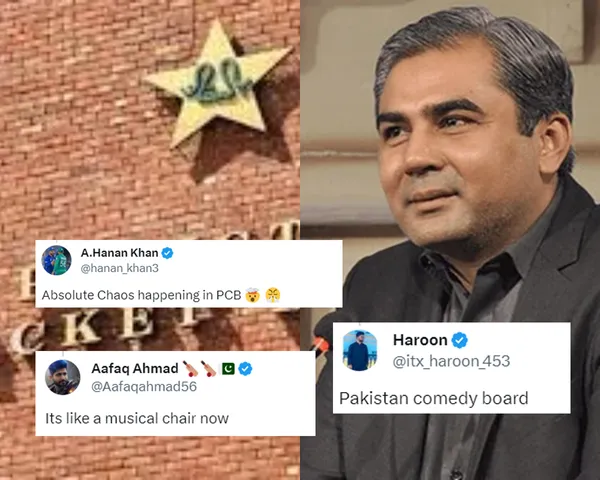
Task: Click Aafaq Ahmad's blue verified badge
Action: 245,369
